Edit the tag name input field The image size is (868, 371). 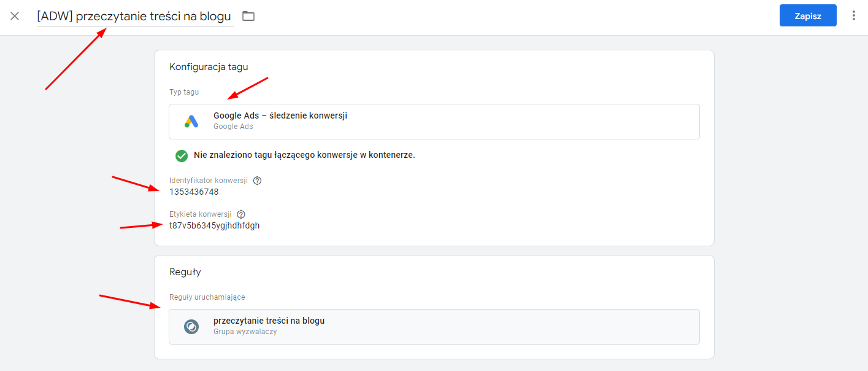[x=134, y=16]
